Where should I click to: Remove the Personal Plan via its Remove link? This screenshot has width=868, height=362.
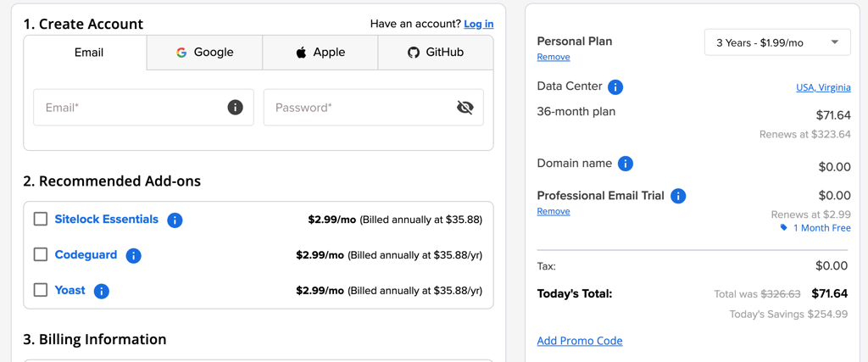pyautogui.click(x=554, y=57)
